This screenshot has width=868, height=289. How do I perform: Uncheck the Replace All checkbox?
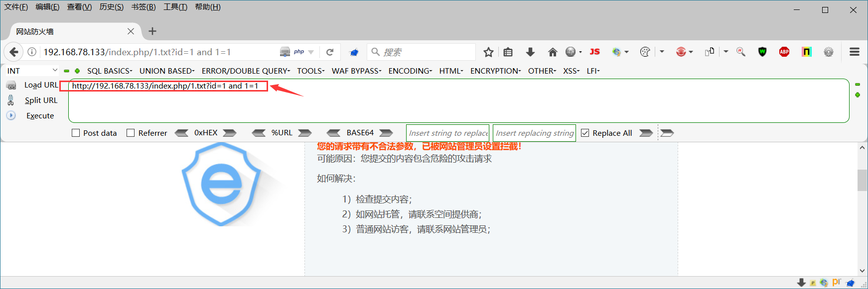[585, 133]
